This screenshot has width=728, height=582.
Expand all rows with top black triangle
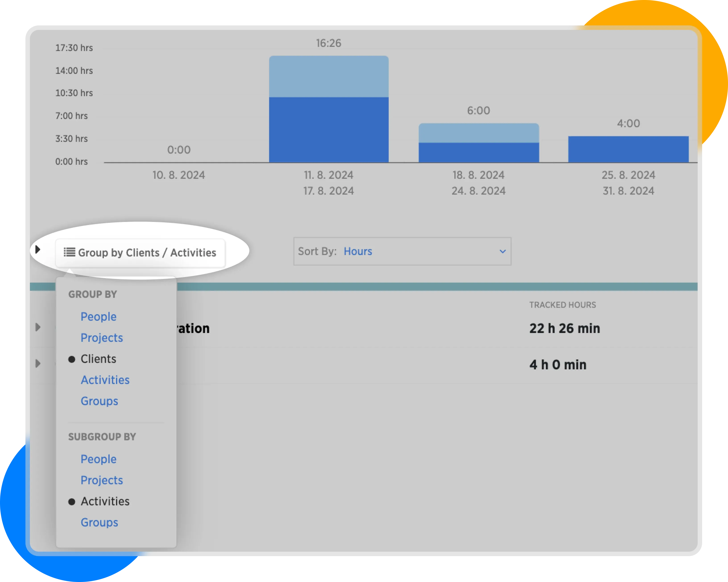(x=38, y=250)
